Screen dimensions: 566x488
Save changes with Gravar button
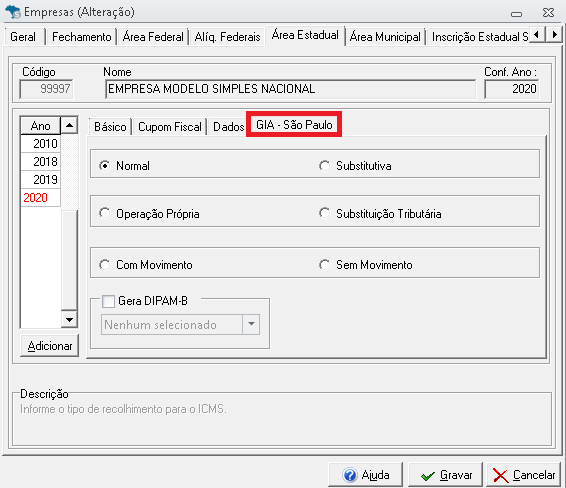tap(446, 475)
